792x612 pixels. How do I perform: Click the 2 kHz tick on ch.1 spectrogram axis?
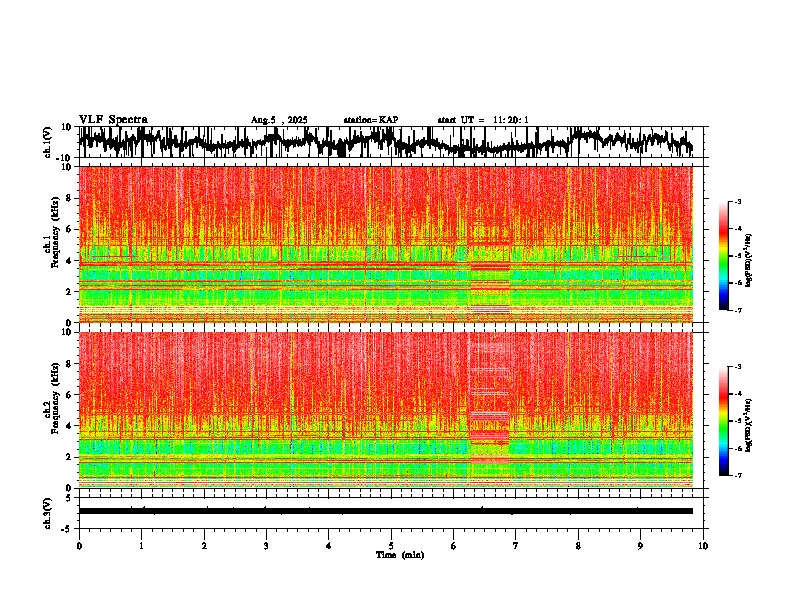pos(70,291)
